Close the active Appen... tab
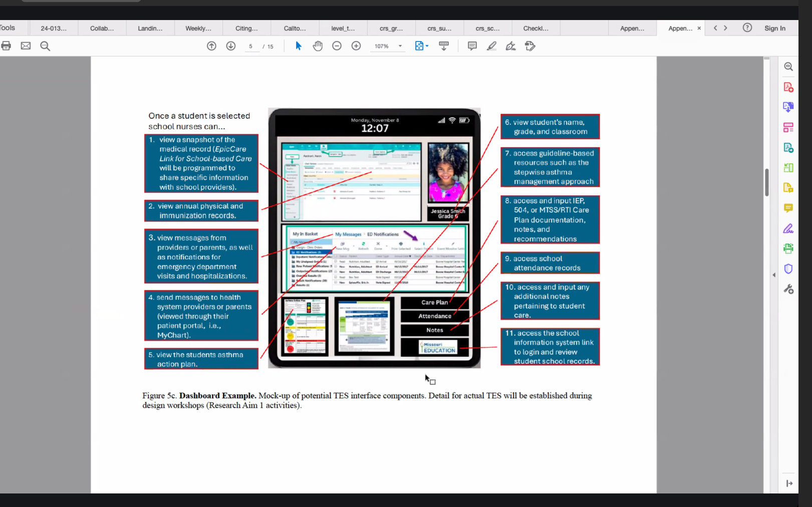The image size is (812, 507). (699, 29)
